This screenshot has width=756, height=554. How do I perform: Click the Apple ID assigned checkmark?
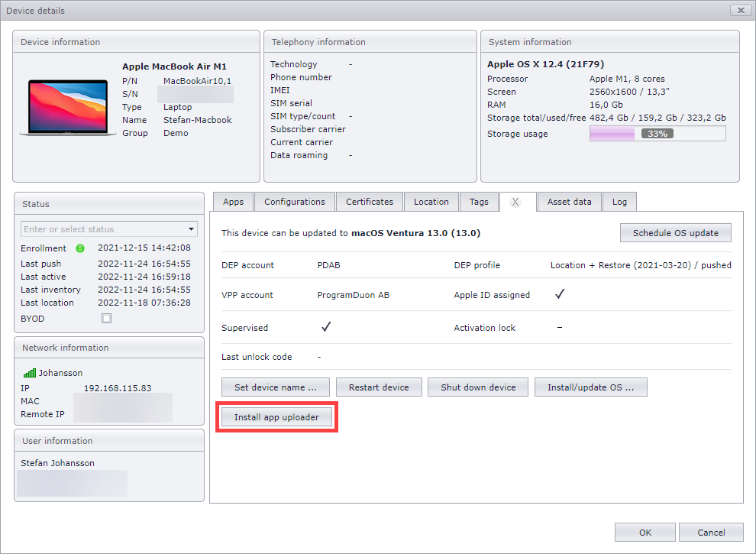pos(559,294)
